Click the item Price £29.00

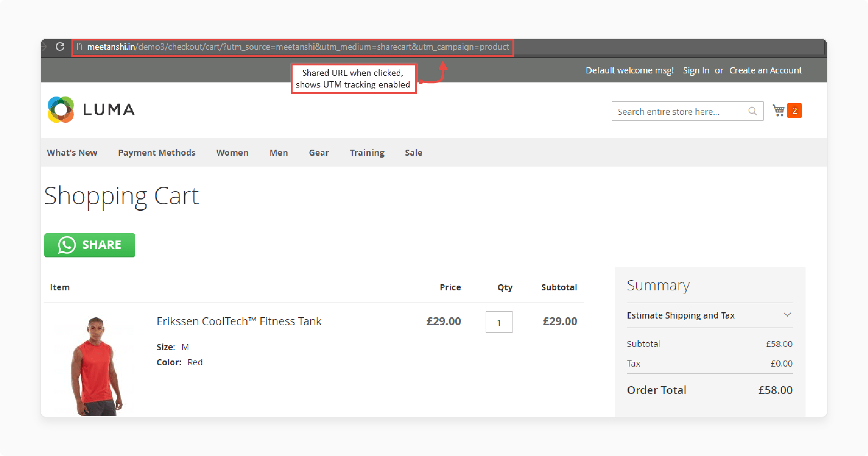[x=443, y=321]
